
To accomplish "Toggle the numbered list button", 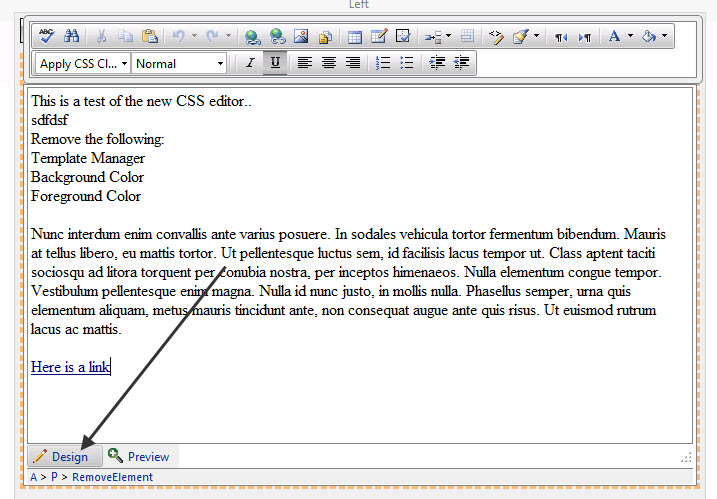I will pos(382,63).
